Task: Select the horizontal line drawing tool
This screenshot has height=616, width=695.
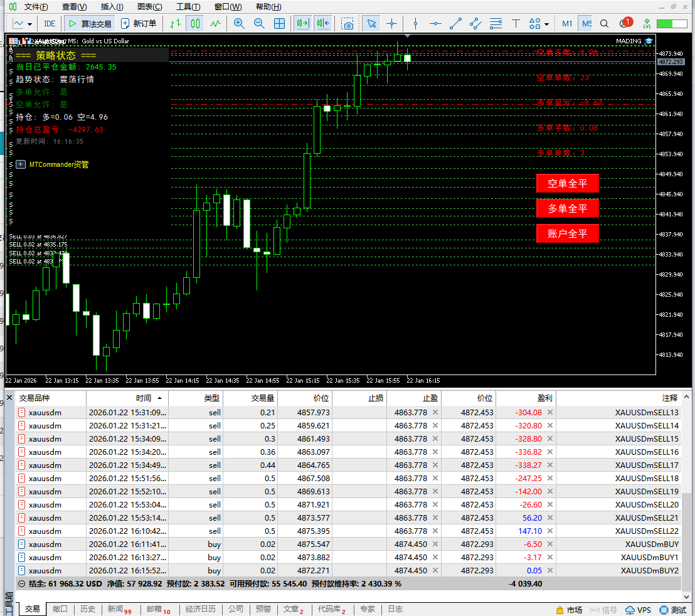Action: pos(436,23)
